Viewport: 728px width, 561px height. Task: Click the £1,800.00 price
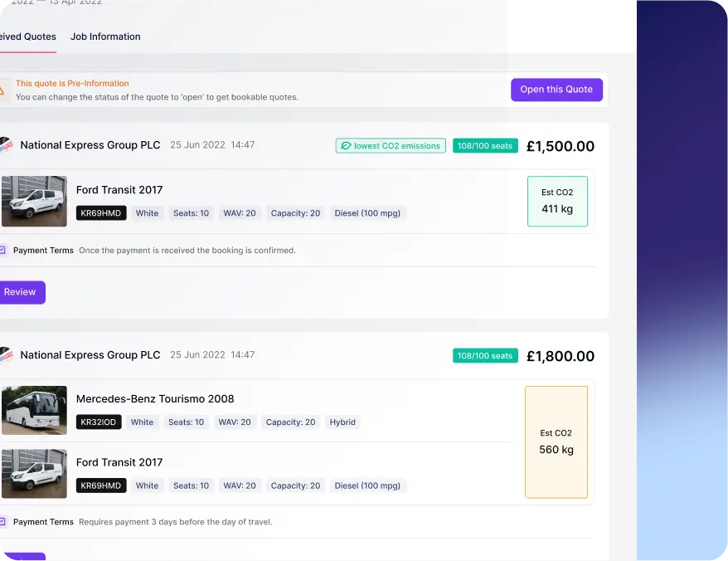click(561, 357)
